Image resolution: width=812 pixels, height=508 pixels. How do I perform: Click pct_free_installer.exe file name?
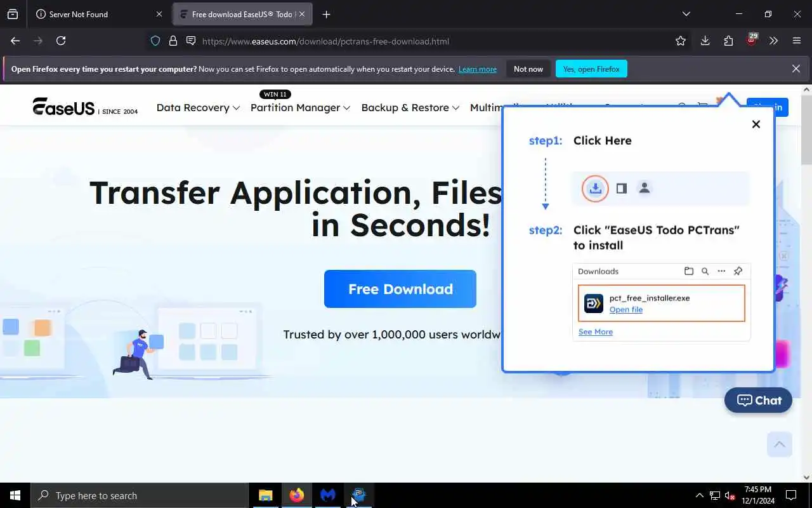[650, 298]
